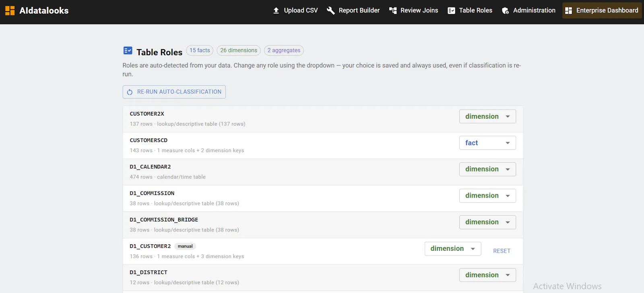644x293 pixels.
Task: Open role dropdown for D1_CALENDAR2
Action: 487,169
